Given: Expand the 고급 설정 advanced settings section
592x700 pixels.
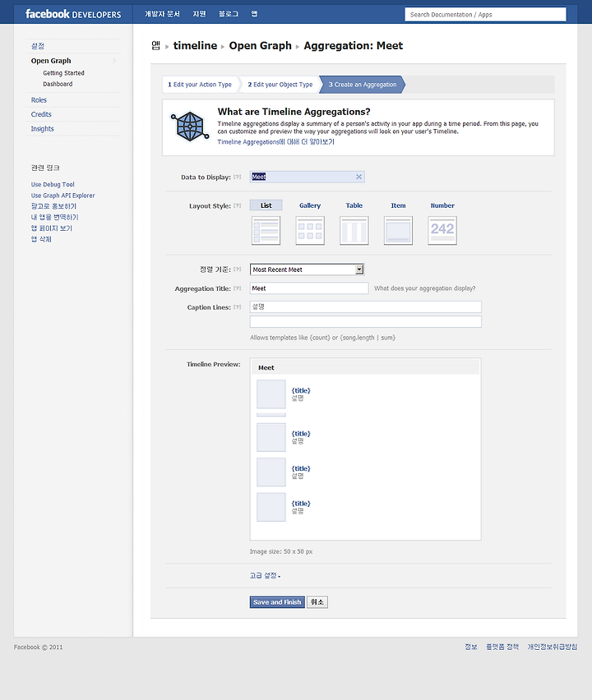Looking at the screenshot, I should point(265,576).
